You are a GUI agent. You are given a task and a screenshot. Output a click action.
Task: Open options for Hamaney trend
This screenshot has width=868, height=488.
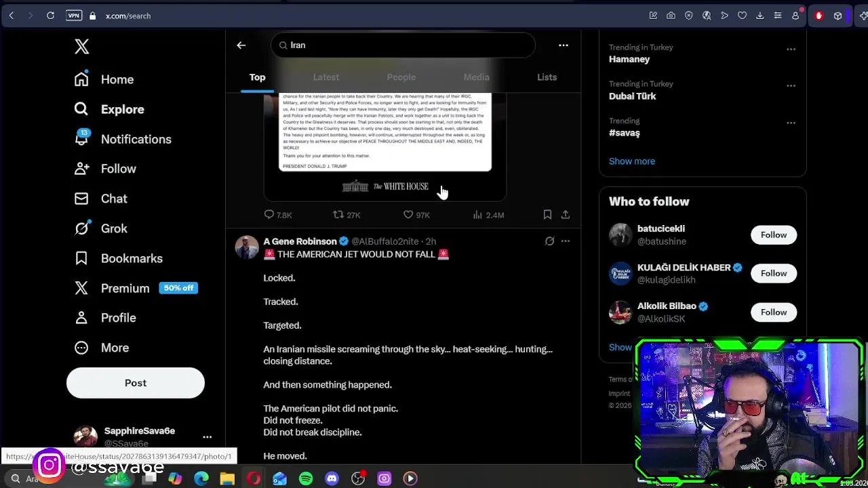click(791, 49)
